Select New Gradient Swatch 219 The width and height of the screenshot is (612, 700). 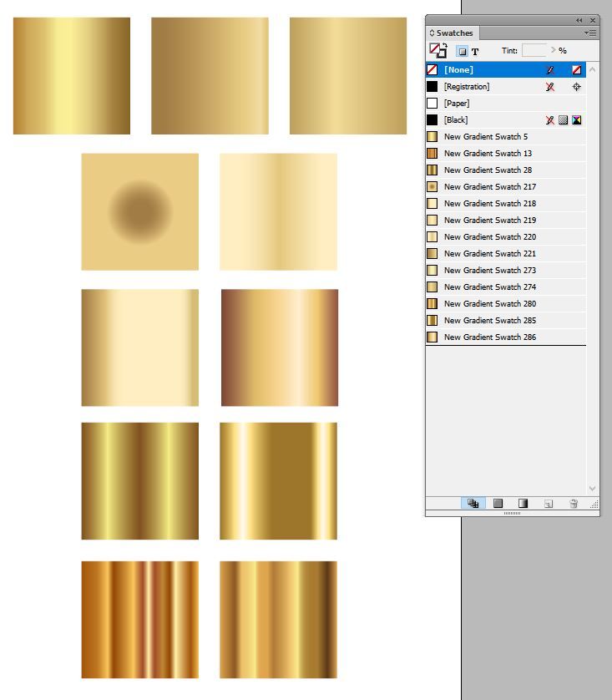506,220
